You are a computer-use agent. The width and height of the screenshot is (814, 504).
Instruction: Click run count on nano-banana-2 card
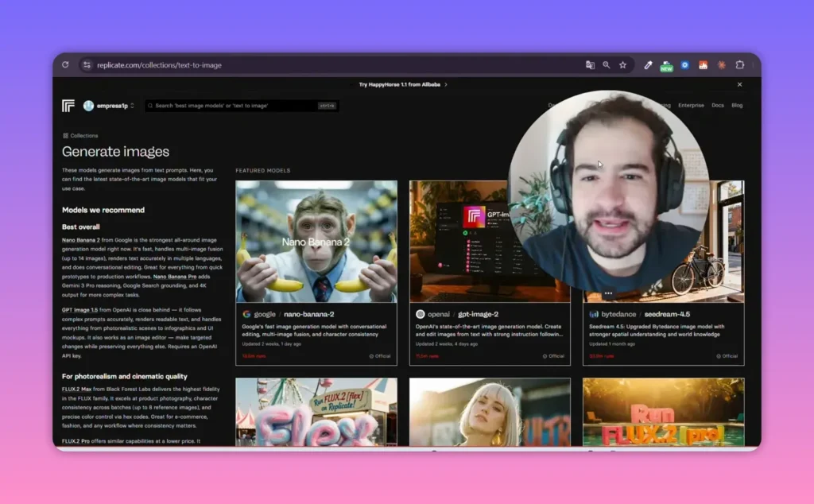254,356
